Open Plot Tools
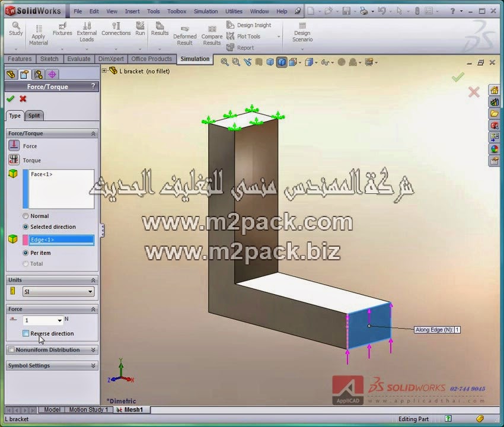The image size is (504, 427). click(244, 36)
